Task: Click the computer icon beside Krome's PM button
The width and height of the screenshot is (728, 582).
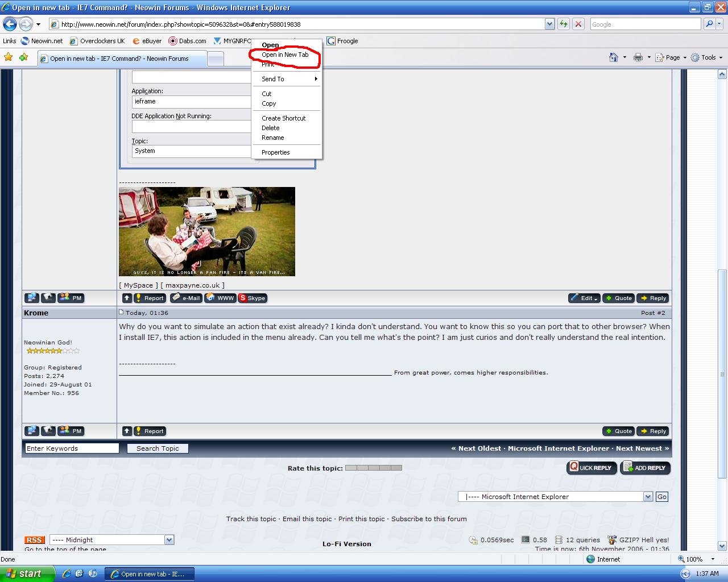Action: tap(32, 431)
